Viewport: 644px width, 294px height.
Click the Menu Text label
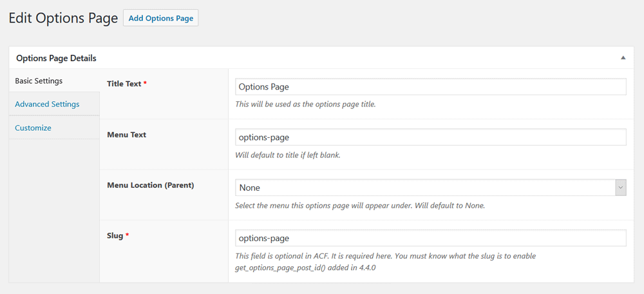[126, 135]
